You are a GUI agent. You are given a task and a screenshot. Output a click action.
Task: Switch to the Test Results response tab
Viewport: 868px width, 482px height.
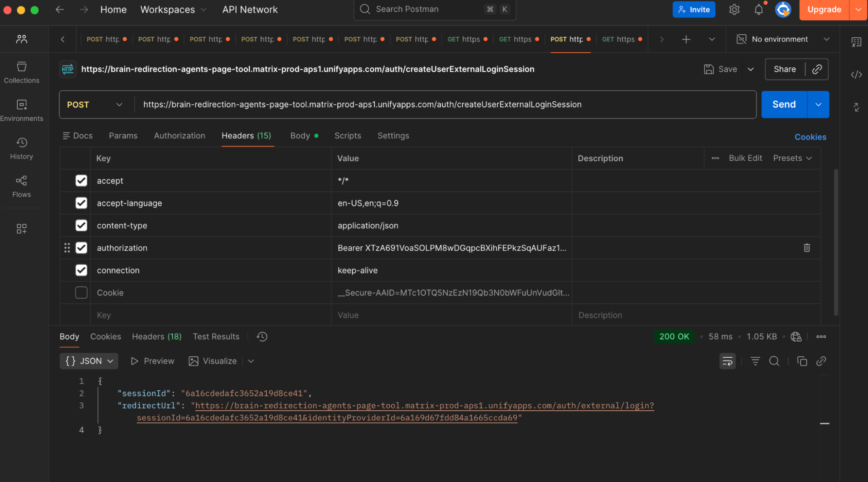[216, 336]
